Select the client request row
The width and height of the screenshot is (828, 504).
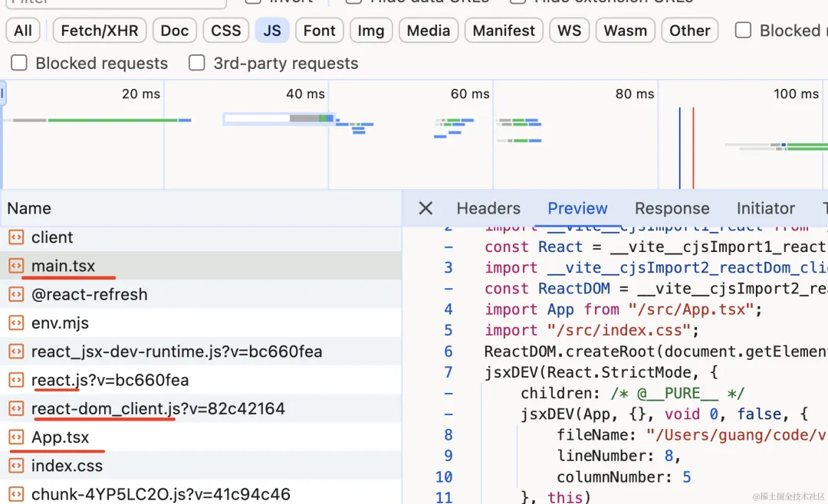[x=201, y=237]
